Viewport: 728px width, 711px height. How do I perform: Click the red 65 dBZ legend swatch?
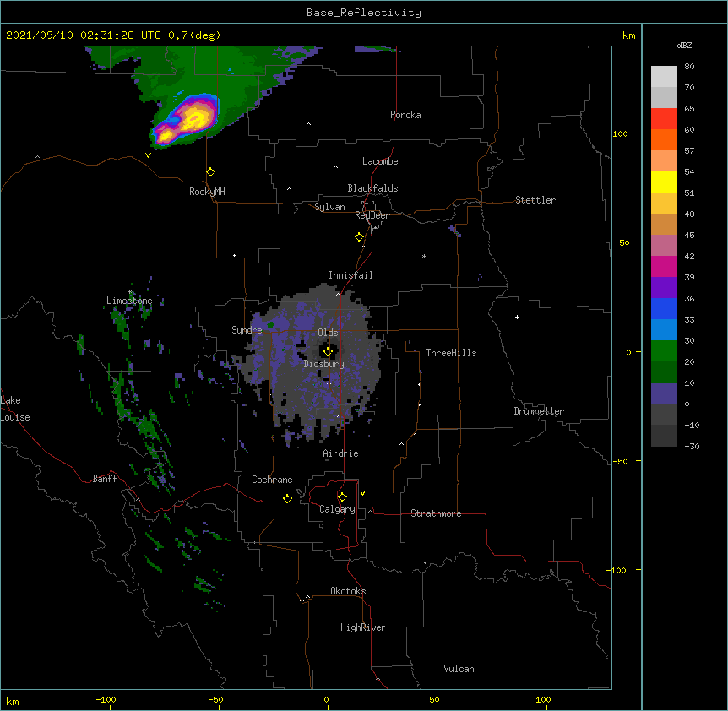pos(664,119)
